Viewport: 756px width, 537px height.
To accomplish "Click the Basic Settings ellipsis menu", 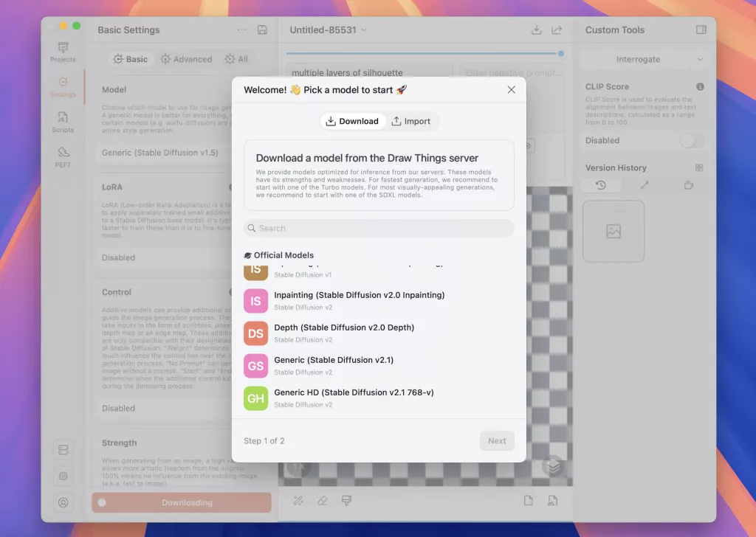I will coord(242,30).
